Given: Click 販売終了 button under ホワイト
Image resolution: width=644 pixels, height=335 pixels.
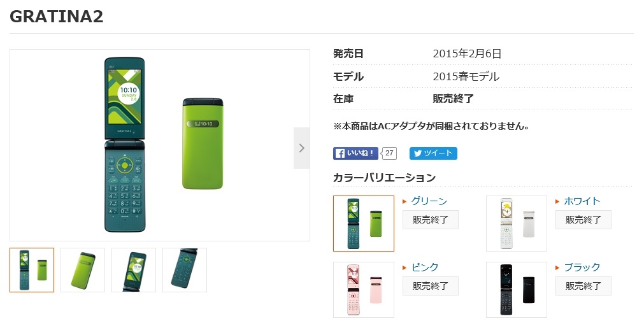Looking at the screenshot, I should [583, 220].
